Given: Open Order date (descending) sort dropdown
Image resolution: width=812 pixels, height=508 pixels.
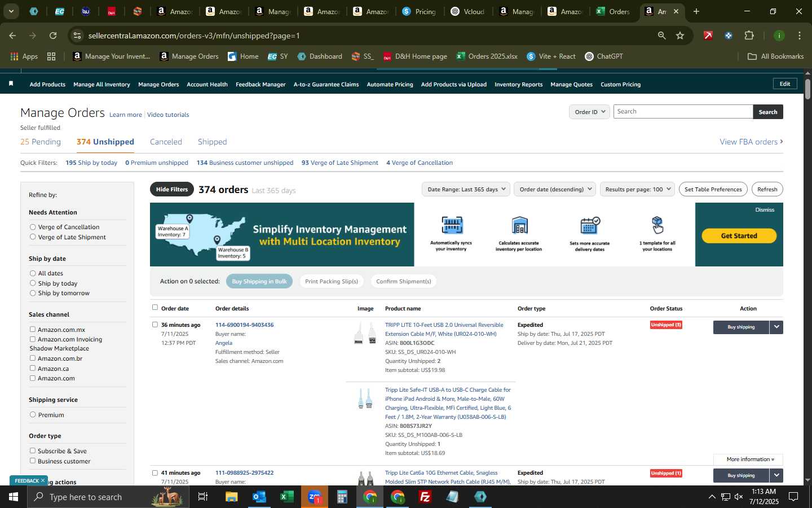Looking at the screenshot, I should tap(555, 189).
